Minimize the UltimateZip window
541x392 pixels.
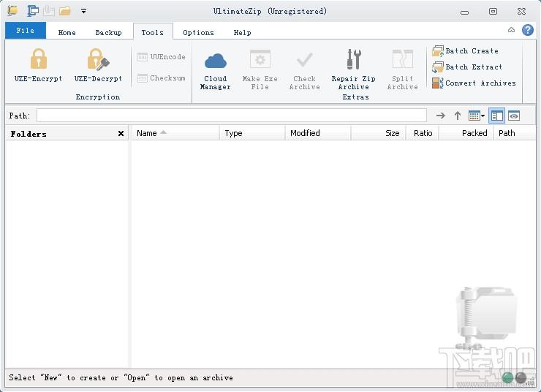point(464,12)
